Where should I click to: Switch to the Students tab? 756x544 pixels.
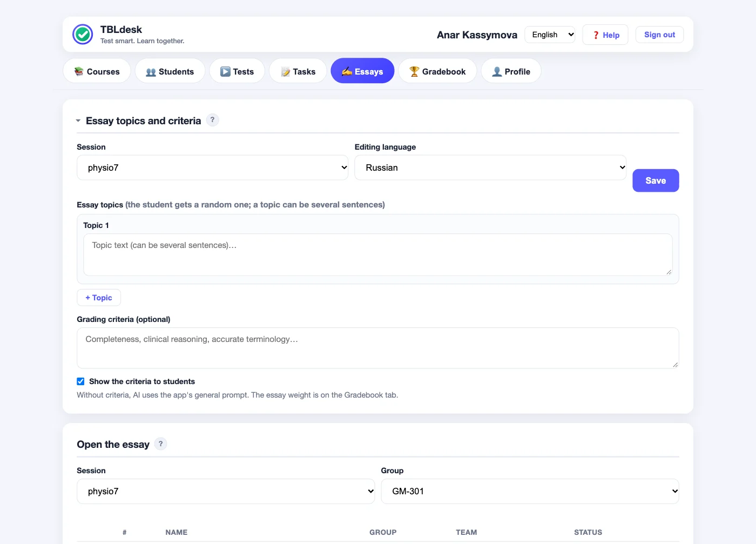(170, 71)
